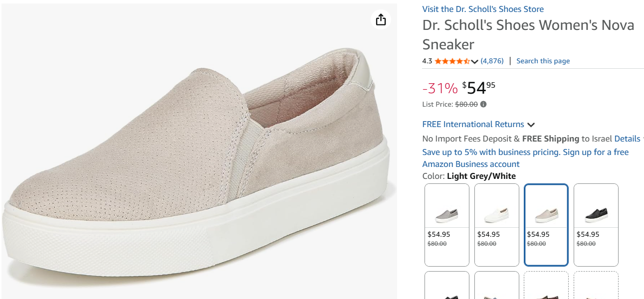Click the 4.3 rating number
This screenshot has width=644, height=299.
pos(427,61)
